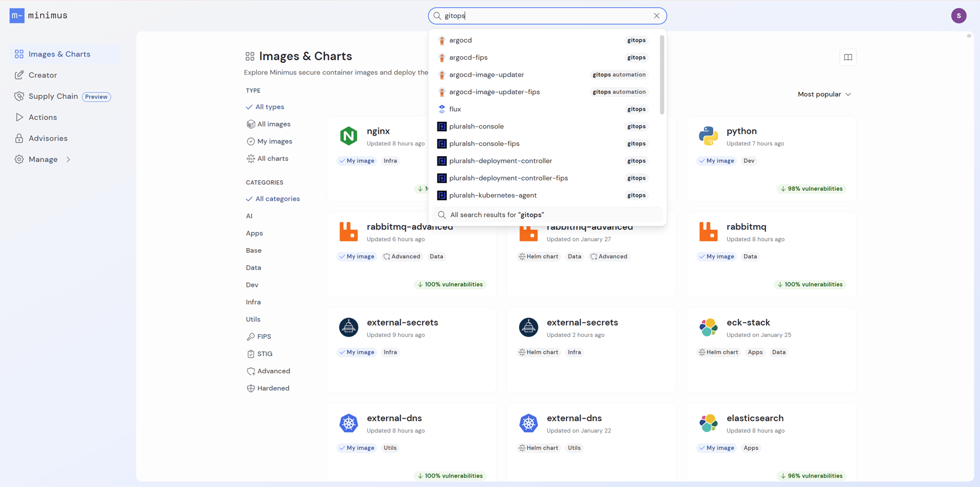Image resolution: width=980 pixels, height=487 pixels.
Task: Filter by AI category
Action: point(249,216)
